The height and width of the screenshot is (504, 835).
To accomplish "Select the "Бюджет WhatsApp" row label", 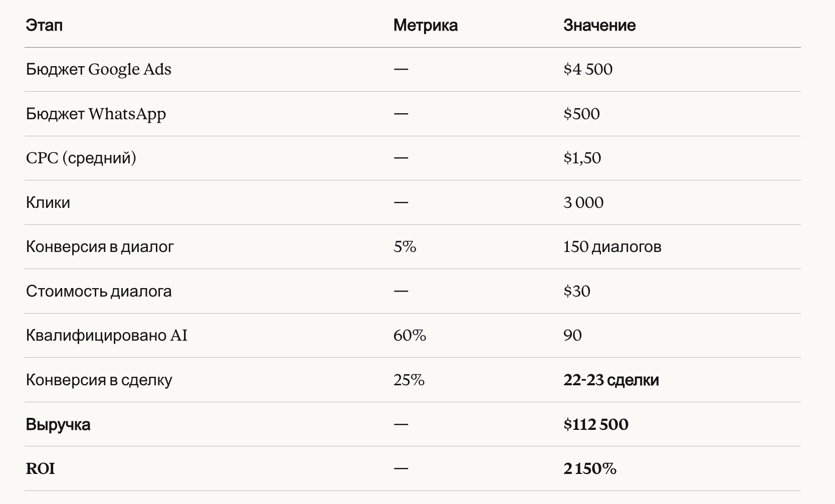I will [96, 114].
